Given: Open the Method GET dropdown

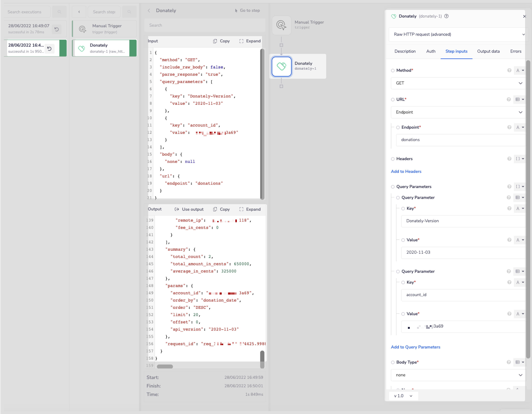Looking at the screenshot, I should (x=458, y=83).
